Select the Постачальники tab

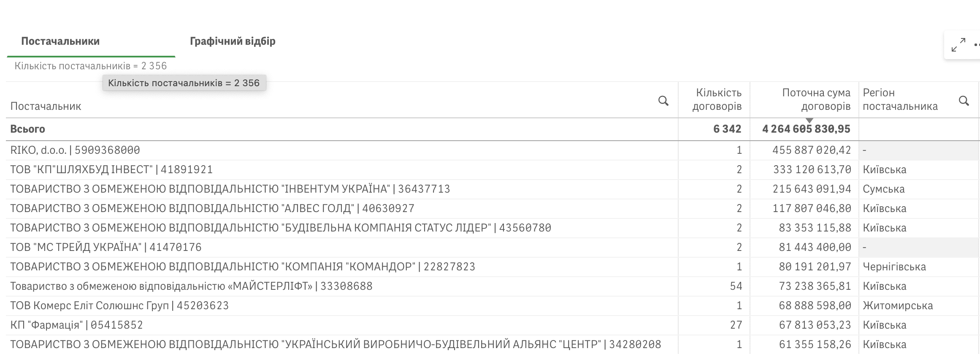60,41
